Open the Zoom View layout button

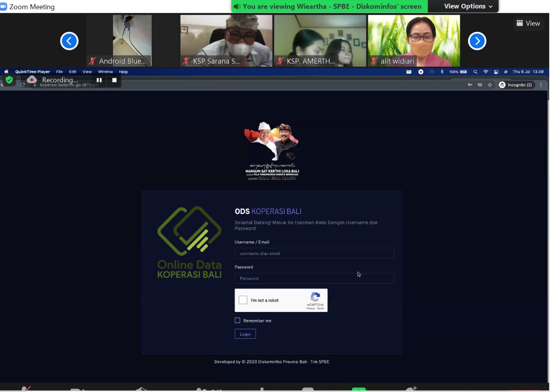pyautogui.click(x=528, y=23)
